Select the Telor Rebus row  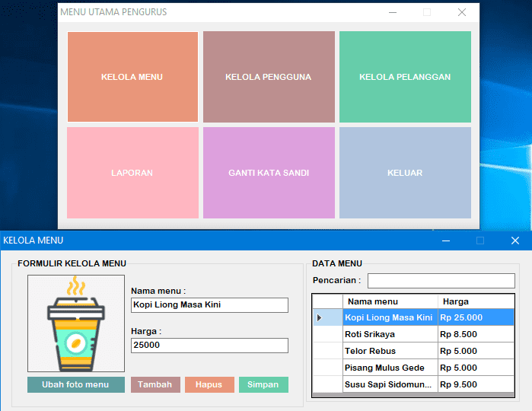coord(390,351)
